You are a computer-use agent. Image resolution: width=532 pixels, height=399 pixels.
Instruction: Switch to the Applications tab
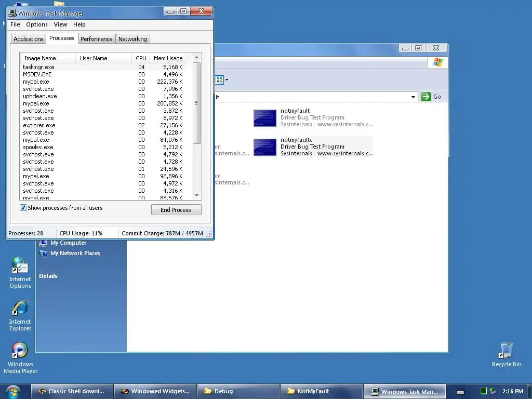pyautogui.click(x=28, y=39)
